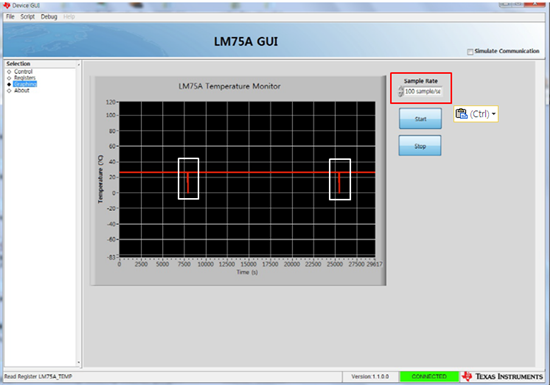Click the Texas Instruments logo icon
This screenshot has height=385, width=550.
tap(467, 376)
